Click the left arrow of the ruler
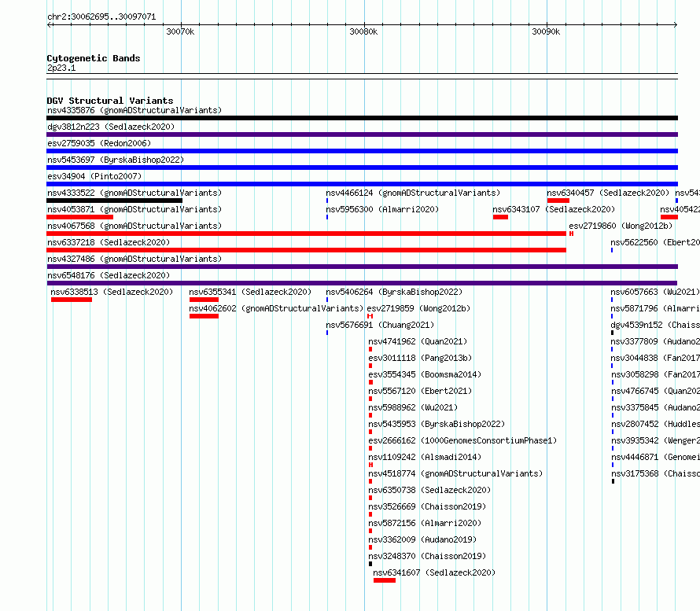 pos(49,25)
